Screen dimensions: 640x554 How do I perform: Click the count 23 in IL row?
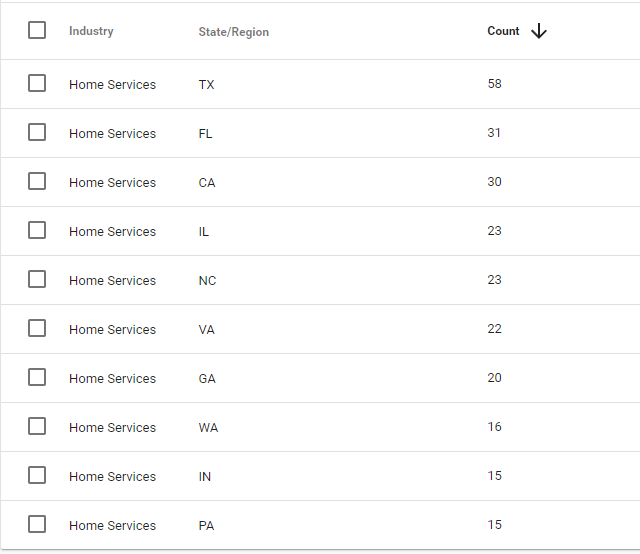(x=494, y=231)
